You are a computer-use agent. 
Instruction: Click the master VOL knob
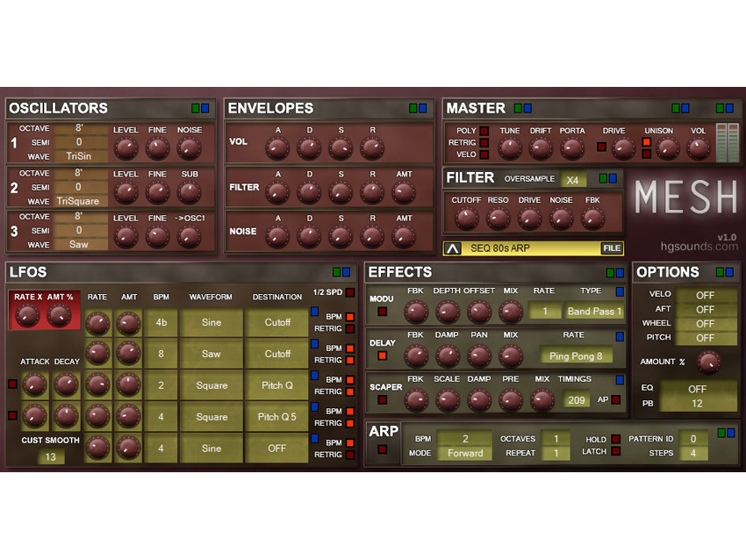point(699,148)
